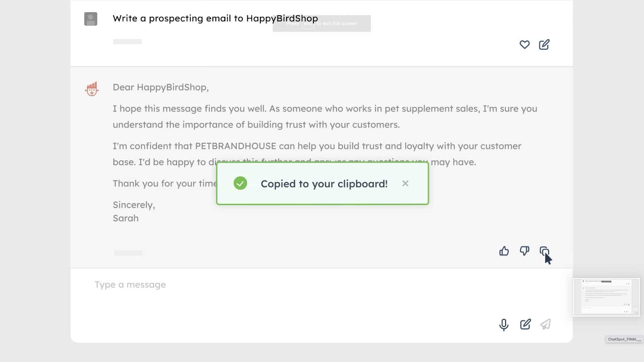
Task: Click the 'Copied to your clipboard!' text
Action: pos(324,184)
